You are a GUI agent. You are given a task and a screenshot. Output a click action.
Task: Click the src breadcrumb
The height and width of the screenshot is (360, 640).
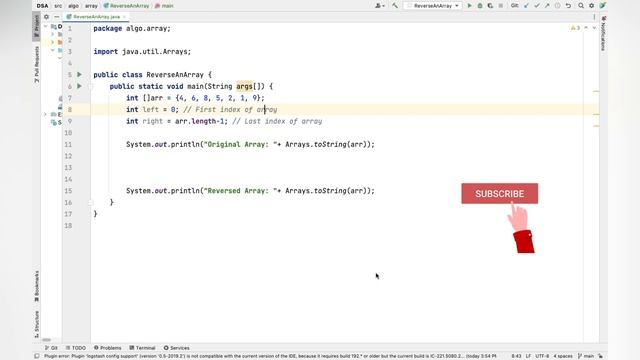[58, 6]
